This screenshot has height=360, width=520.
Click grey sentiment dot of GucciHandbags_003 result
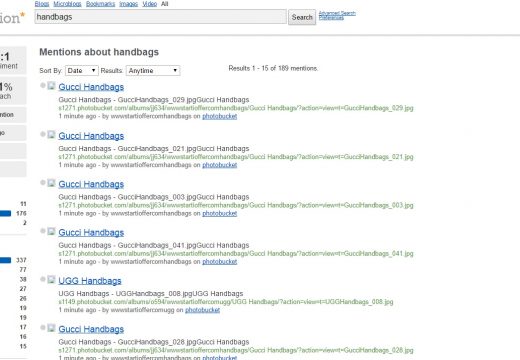tap(43, 182)
